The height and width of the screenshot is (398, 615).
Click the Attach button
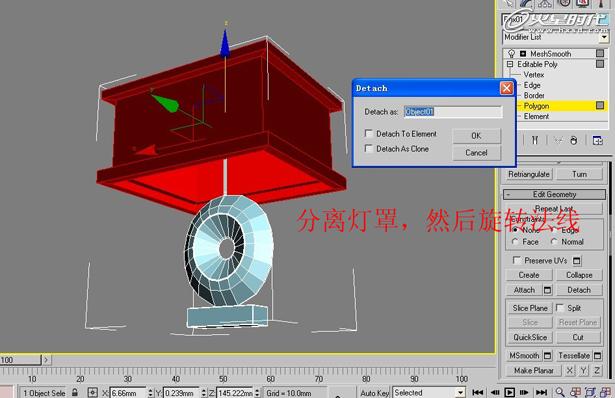524,290
